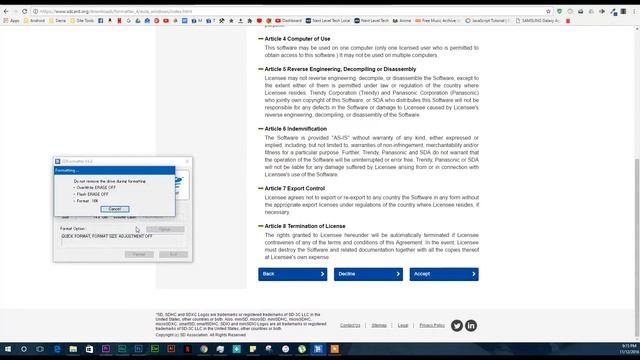Image resolution: width=640 pixels, height=360 pixels.
Task: Collapse Article 6 Indemnification section
Action: (x=261, y=129)
